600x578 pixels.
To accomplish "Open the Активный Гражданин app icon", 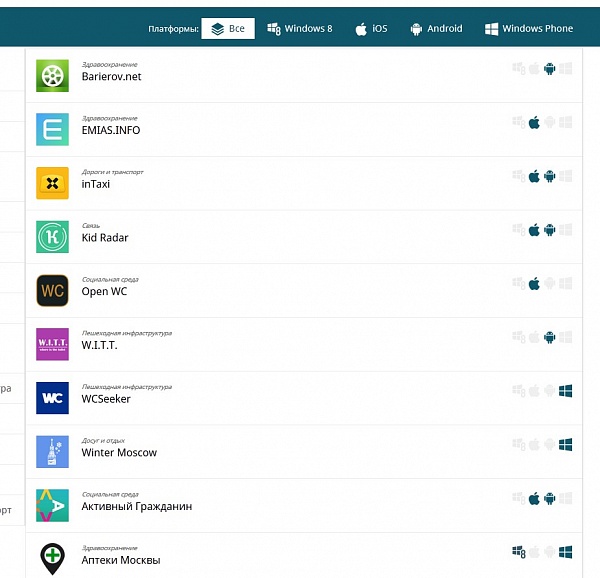I will [52, 506].
